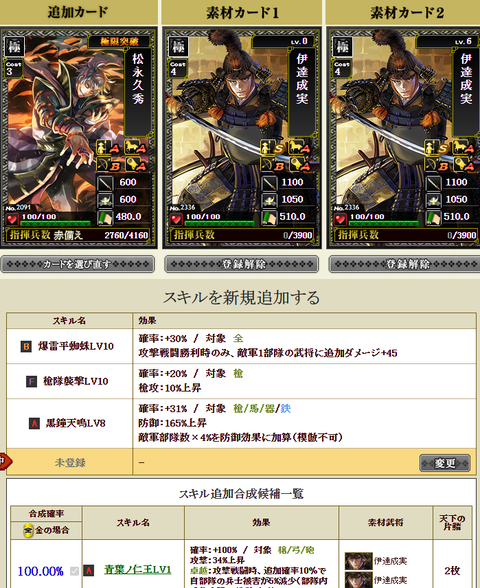This screenshot has height=588, width=480.
Task: Toggle the checkbox beside 100.00% rate
Action: coord(74,571)
